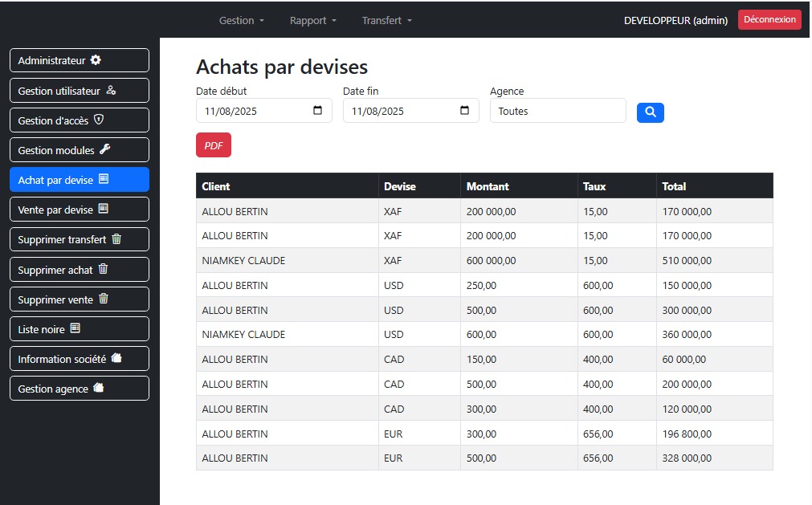Screen dimensions: 812x505
Task: Expand the Transfert dropdown in navbar
Action: pyautogui.click(x=386, y=20)
